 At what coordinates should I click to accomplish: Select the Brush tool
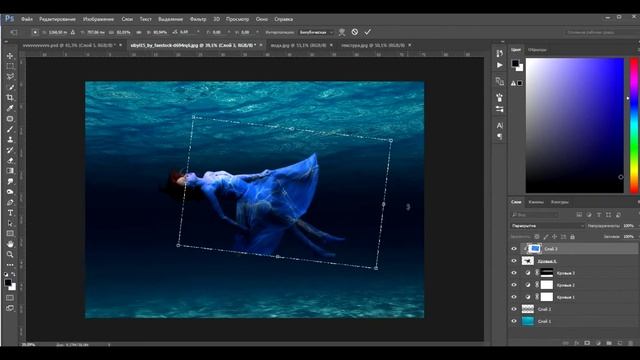pyautogui.click(x=10, y=129)
